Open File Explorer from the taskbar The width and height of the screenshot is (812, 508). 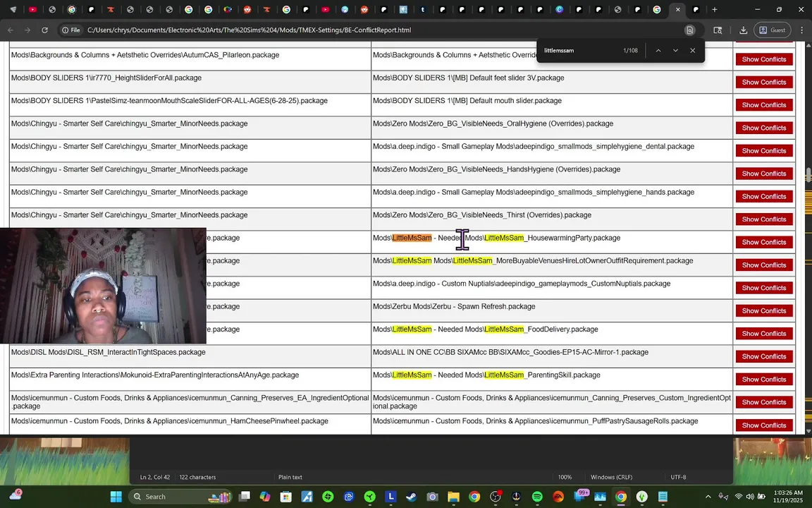coord(453,497)
